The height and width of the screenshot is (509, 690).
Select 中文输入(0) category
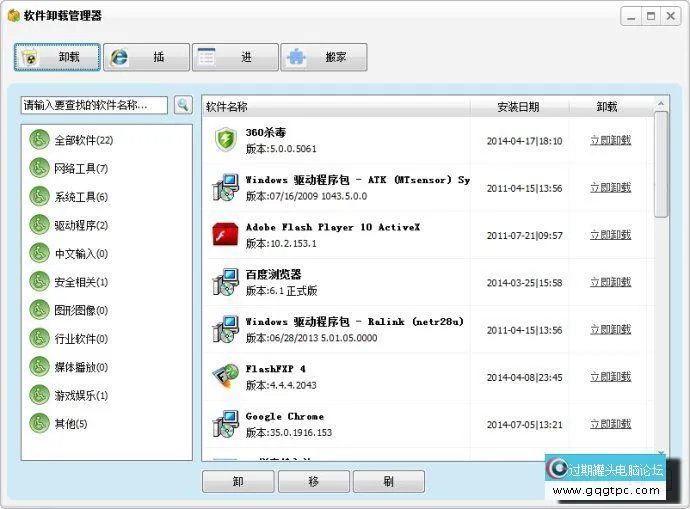coord(81,254)
